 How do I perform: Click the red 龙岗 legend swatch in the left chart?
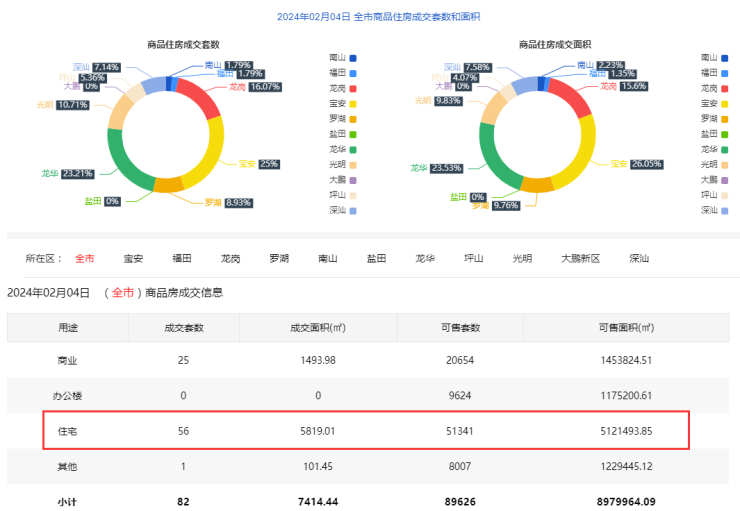pos(353,88)
